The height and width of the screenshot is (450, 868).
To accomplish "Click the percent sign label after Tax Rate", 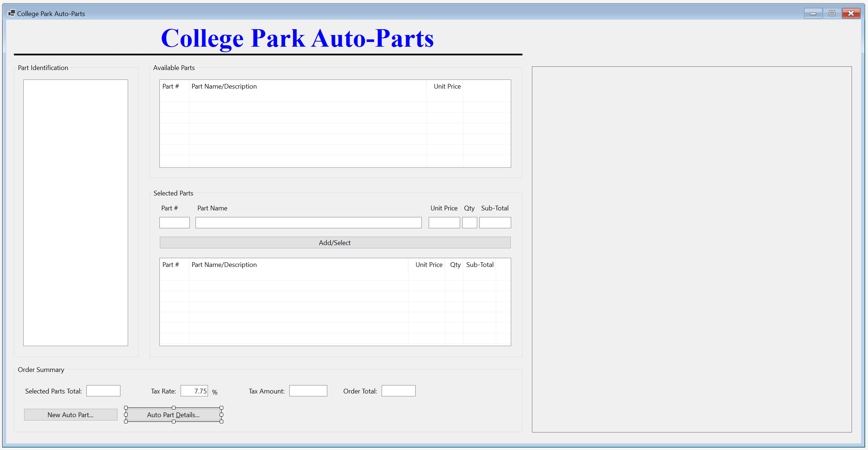I will tap(215, 392).
